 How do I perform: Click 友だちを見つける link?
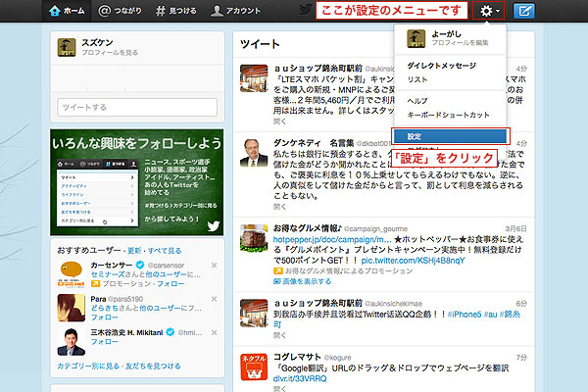pyautogui.click(x=153, y=366)
